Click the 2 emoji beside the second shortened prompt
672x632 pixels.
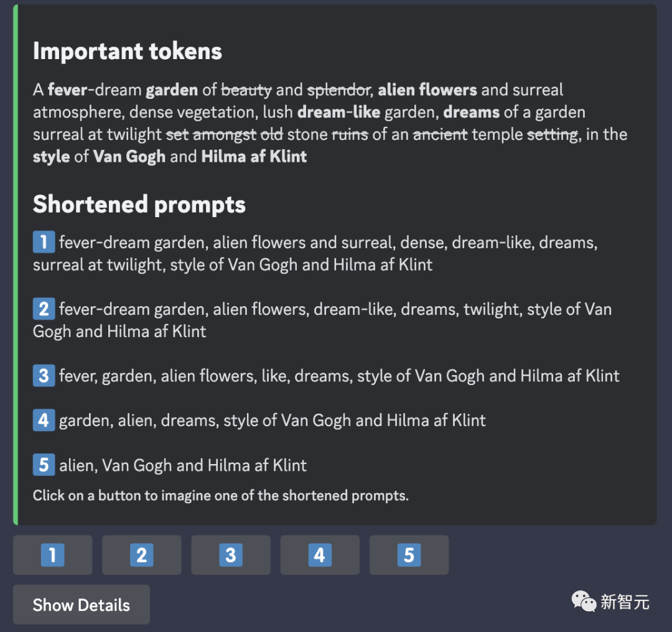[44, 309]
